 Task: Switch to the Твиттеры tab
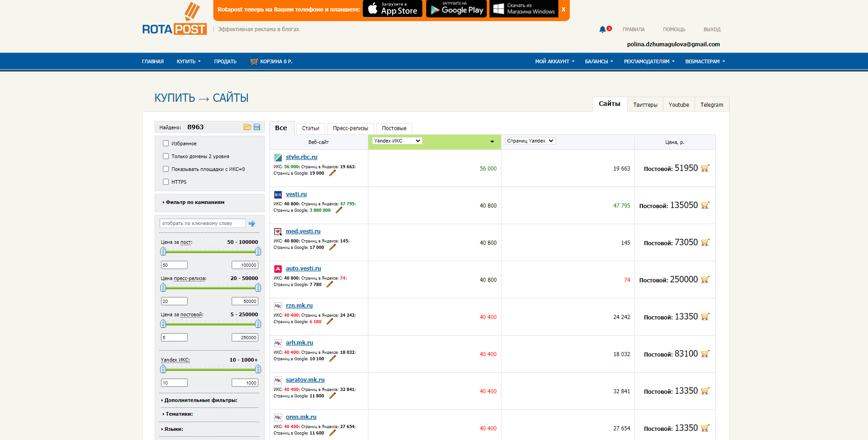pyautogui.click(x=645, y=104)
